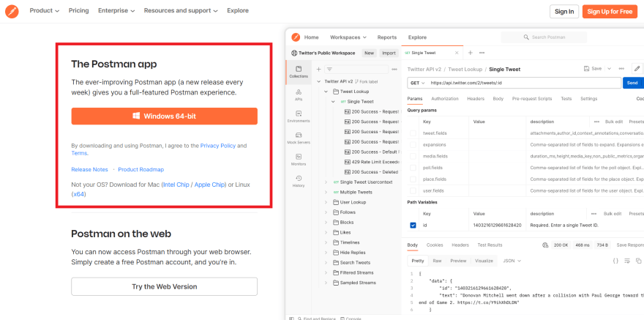Toggle the line wrap icon in response
This screenshot has width=644, height=320.
coord(627,261)
